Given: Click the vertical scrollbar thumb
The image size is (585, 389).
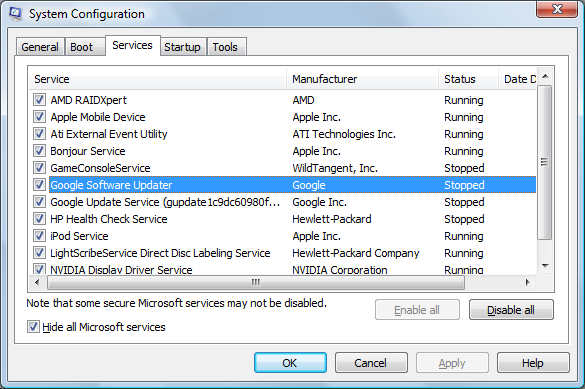Looking at the screenshot, I should pyautogui.click(x=545, y=162).
